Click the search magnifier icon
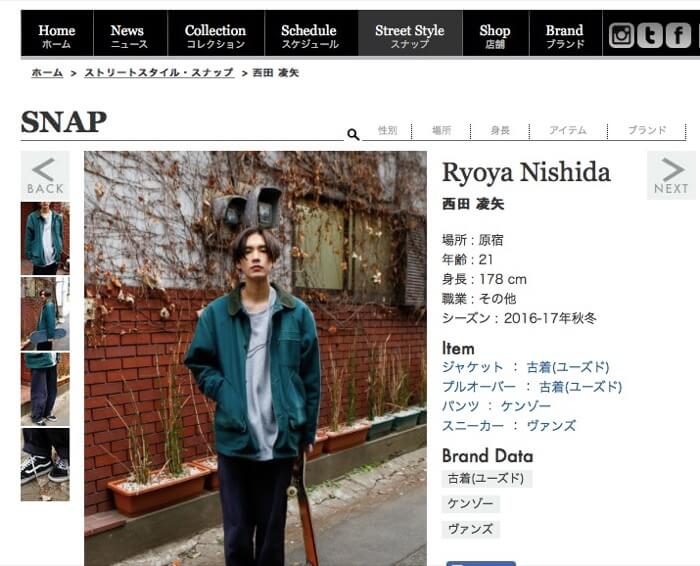Image resolution: width=700 pixels, height=566 pixels. pos(353,134)
